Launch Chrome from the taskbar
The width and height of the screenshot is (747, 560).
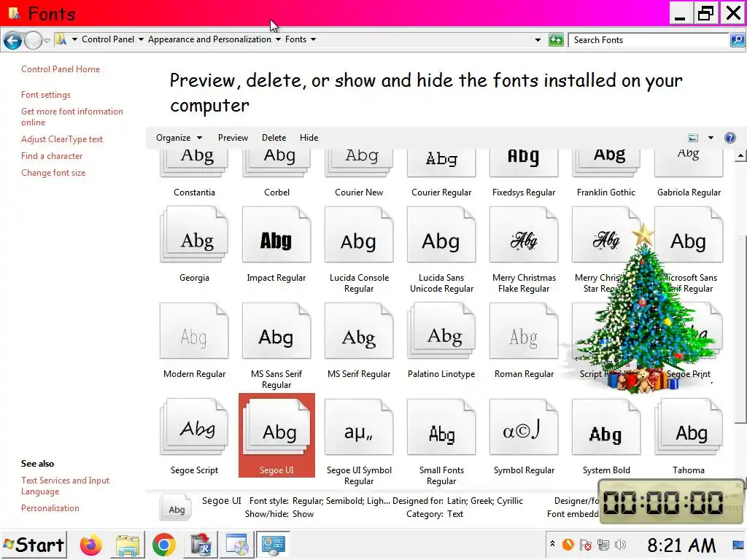click(x=164, y=545)
